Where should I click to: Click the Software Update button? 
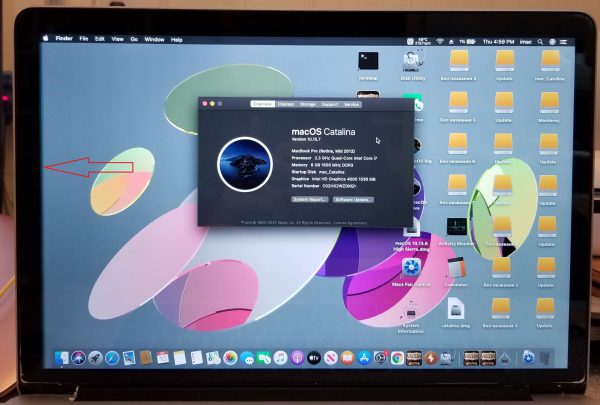coord(355,199)
